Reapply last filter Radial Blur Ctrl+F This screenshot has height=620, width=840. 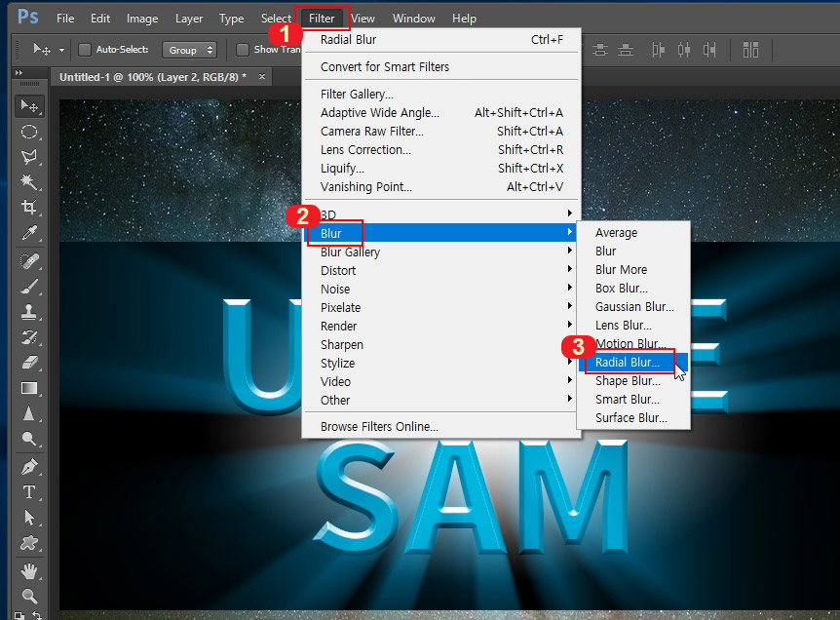[440, 40]
